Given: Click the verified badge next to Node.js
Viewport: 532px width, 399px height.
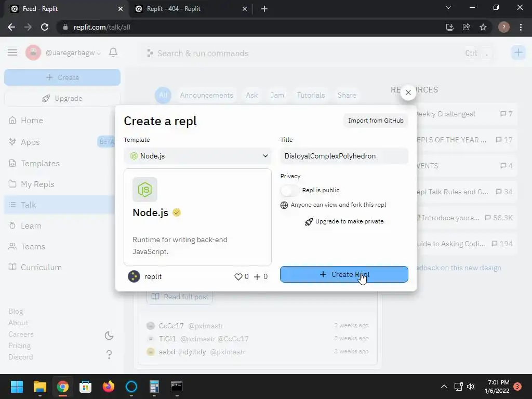Looking at the screenshot, I should [x=177, y=212].
